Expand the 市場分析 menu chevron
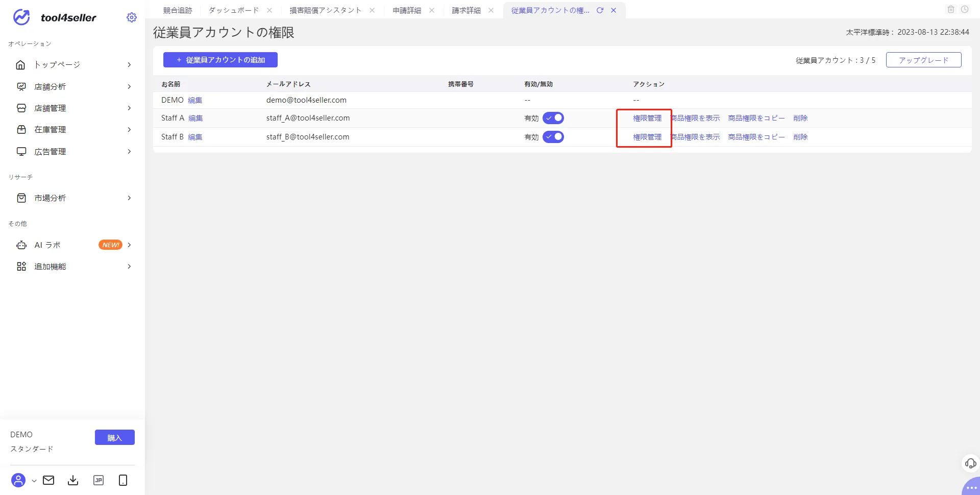The width and height of the screenshot is (980, 495). point(129,198)
